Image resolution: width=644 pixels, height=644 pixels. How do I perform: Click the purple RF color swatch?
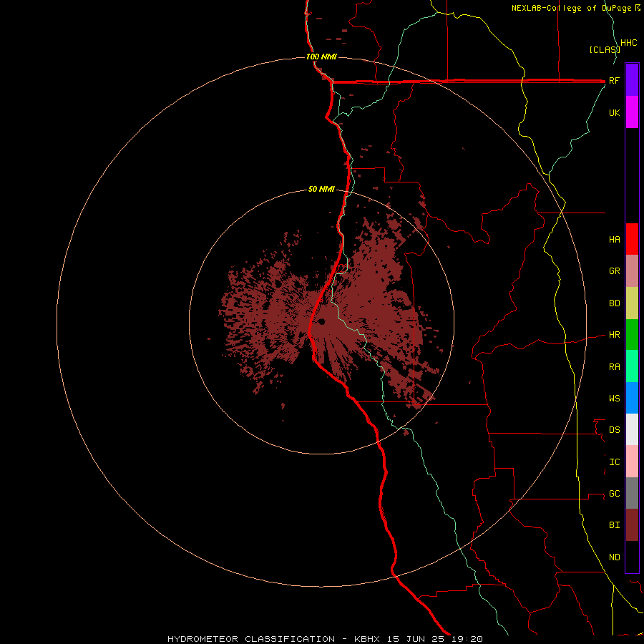[x=632, y=80]
